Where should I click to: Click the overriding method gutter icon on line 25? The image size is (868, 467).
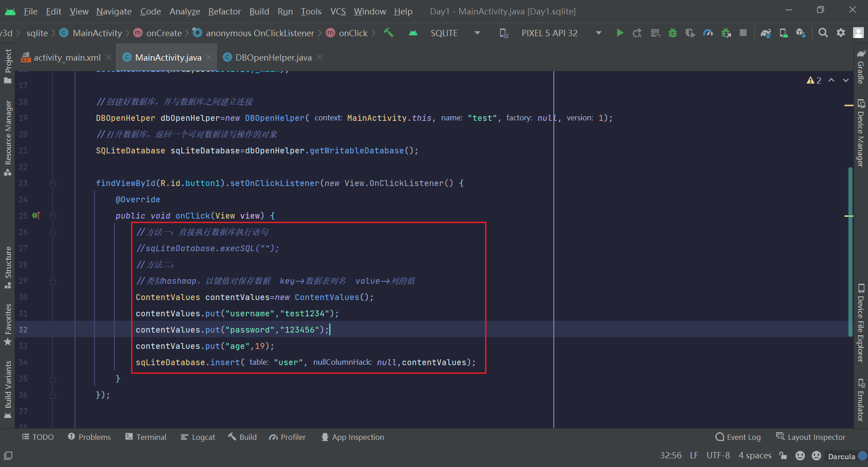(x=36, y=215)
